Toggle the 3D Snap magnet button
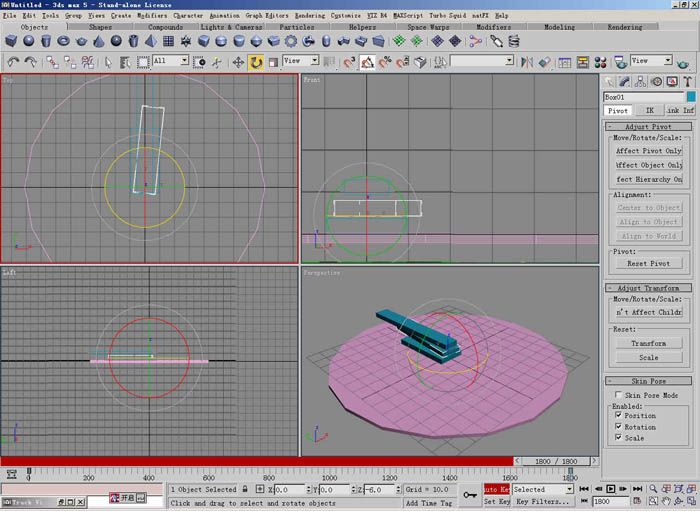Image resolution: width=700 pixels, height=511 pixels. pos(349,62)
